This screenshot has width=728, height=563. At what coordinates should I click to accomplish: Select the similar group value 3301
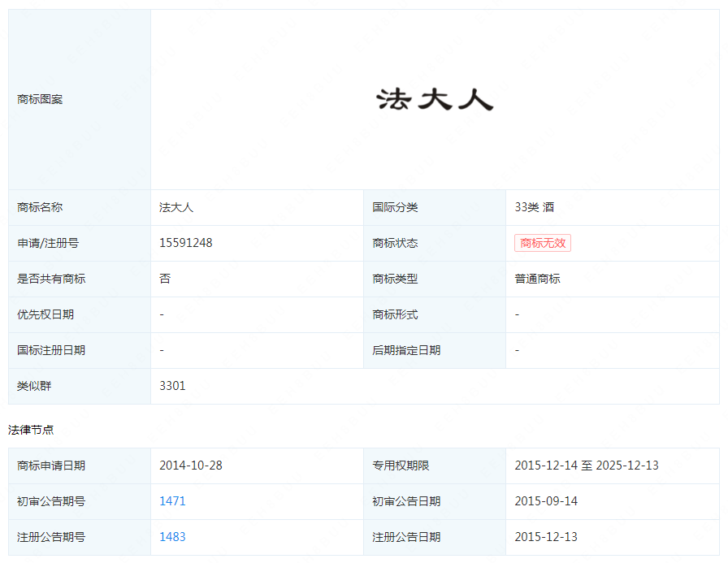(172, 386)
